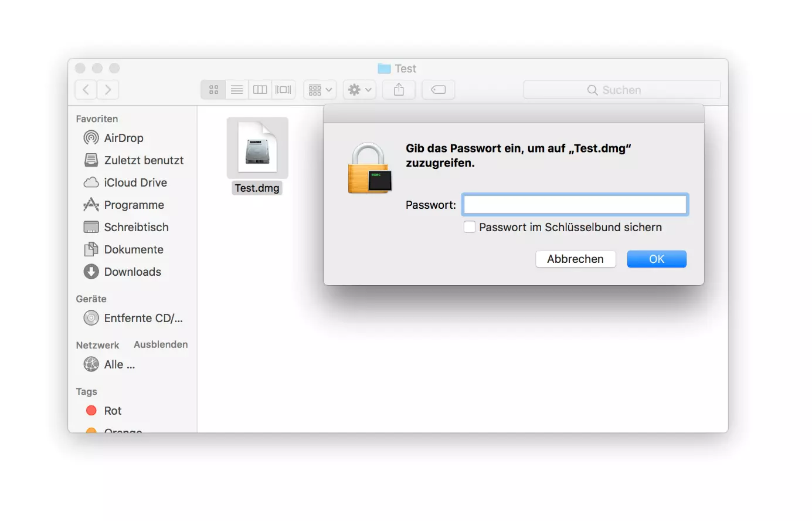
Task: Click the Zuletzt benutzt sidebar icon
Action: [91, 160]
